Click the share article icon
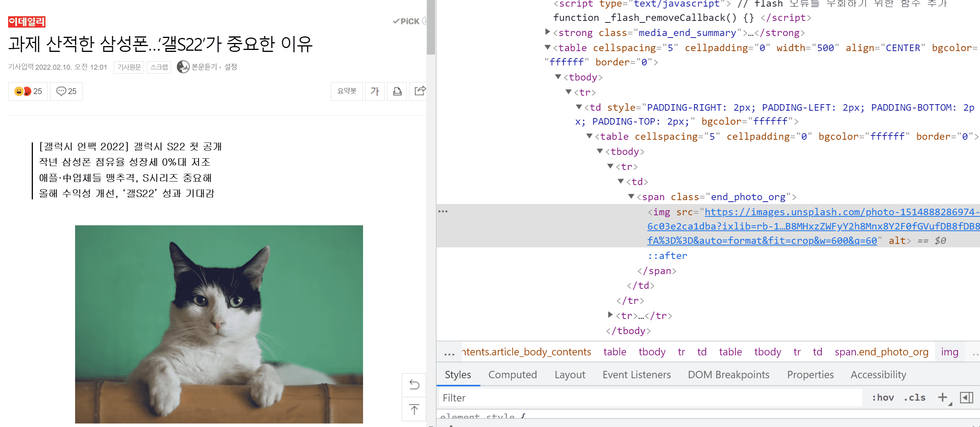This screenshot has width=980, height=427. click(x=419, y=91)
